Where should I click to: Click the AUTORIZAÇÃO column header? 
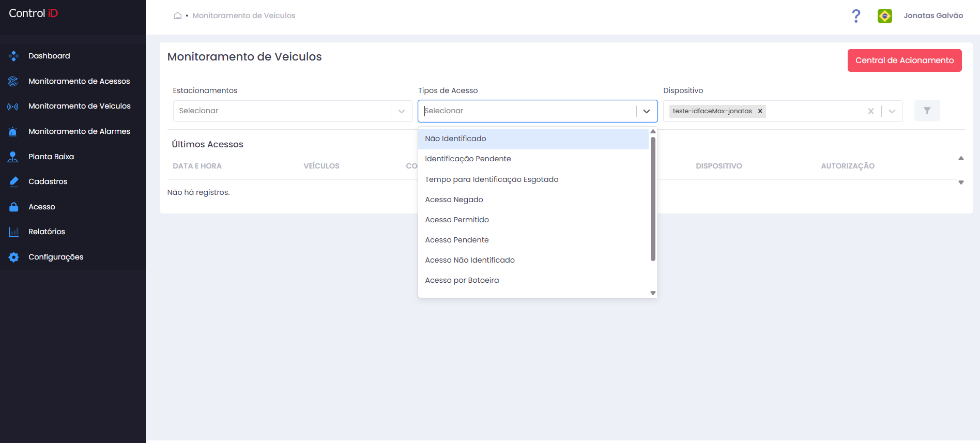(x=848, y=166)
